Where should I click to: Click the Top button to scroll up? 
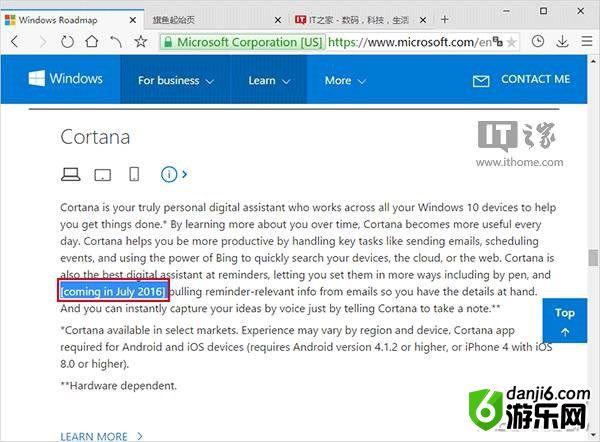[565, 321]
